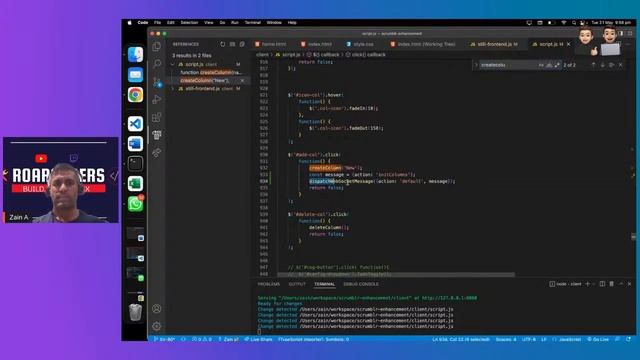Click the $() callback breadcrumb
The height and width of the screenshot is (360, 640).
point(323,55)
